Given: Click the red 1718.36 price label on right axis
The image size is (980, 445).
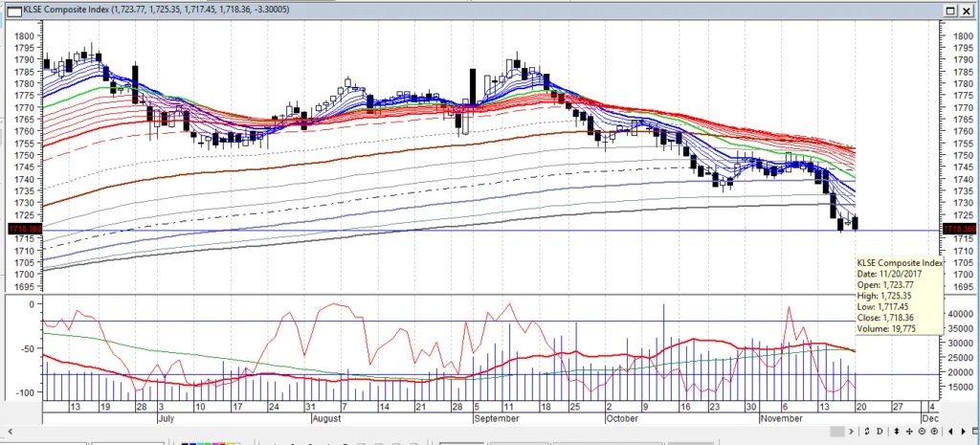Looking at the screenshot, I should click(959, 230).
